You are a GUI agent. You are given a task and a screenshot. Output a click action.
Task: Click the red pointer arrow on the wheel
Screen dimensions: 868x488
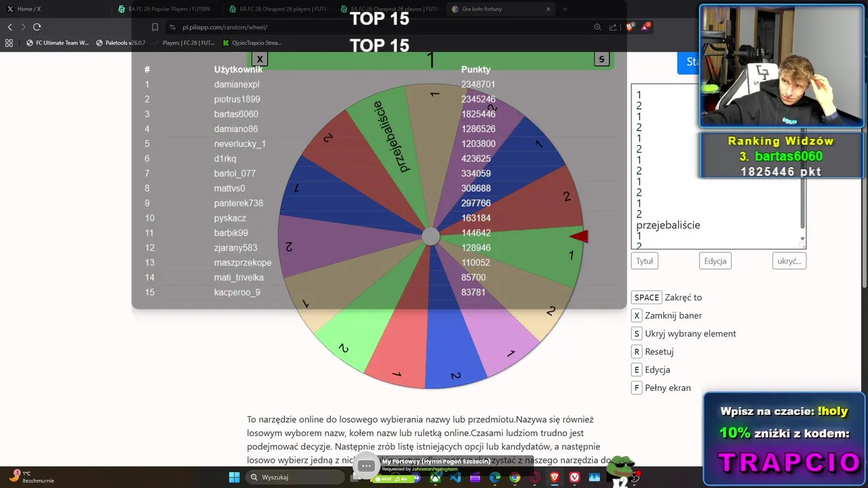click(578, 236)
